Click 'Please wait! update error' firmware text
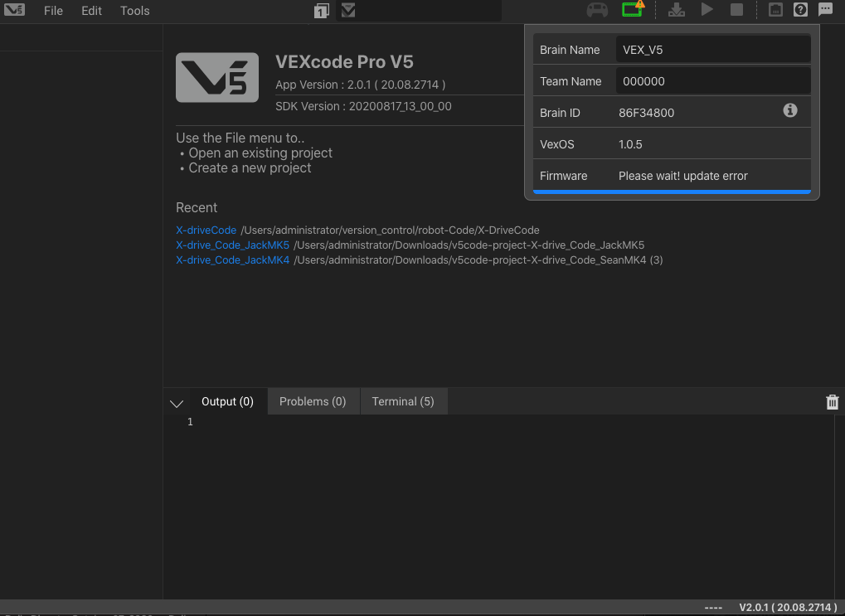Image resolution: width=845 pixels, height=616 pixels. coord(682,177)
